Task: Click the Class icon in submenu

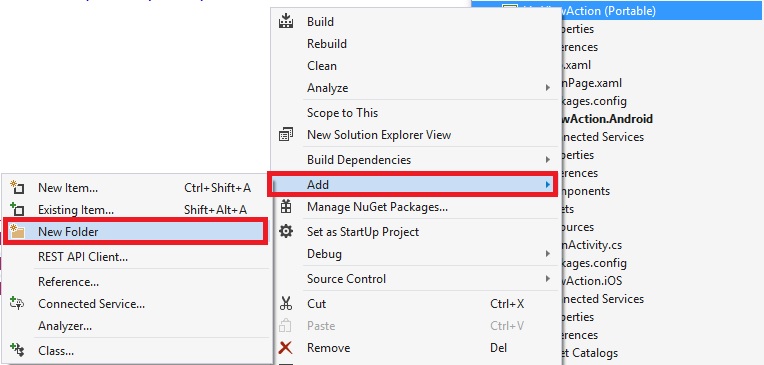Action: [x=18, y=350]
